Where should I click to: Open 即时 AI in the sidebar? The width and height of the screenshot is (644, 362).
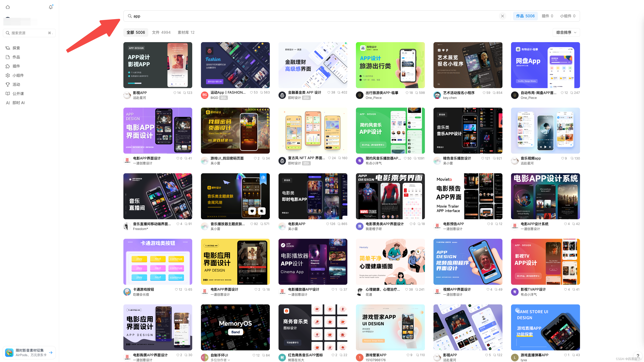(x=18, y=103)
